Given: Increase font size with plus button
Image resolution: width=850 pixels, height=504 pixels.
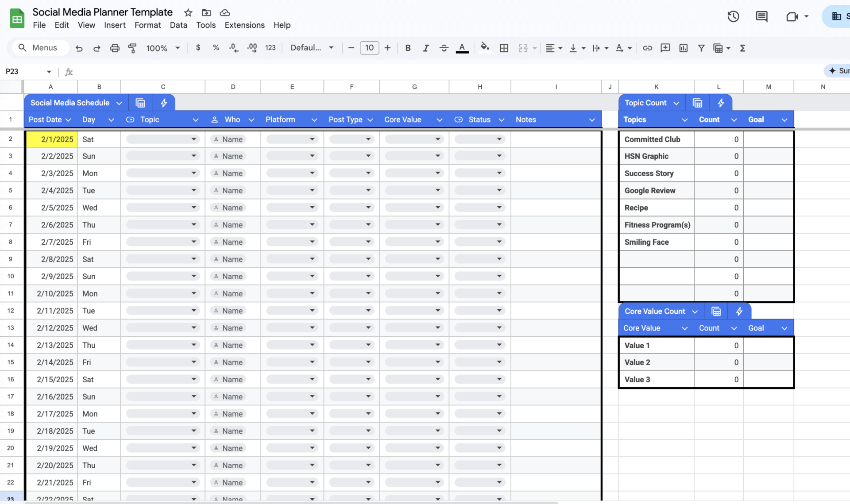Looking at the screenshot, I should coord(387,48).
